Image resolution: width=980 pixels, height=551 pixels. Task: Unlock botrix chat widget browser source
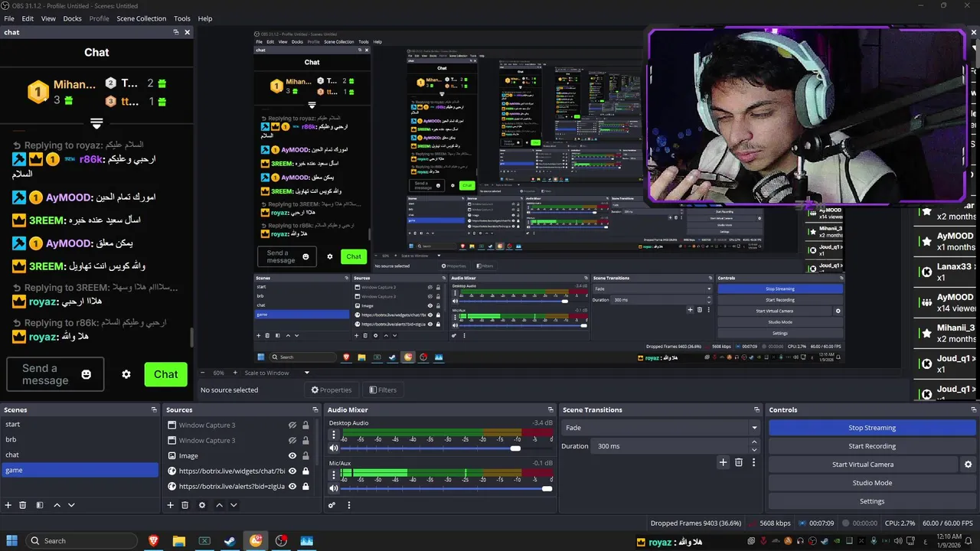point(305,471)
